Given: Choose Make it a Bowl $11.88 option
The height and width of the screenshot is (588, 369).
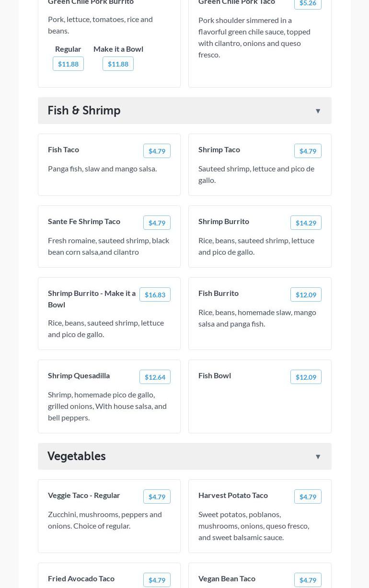Looking at the screenshot, I should 118,64.
